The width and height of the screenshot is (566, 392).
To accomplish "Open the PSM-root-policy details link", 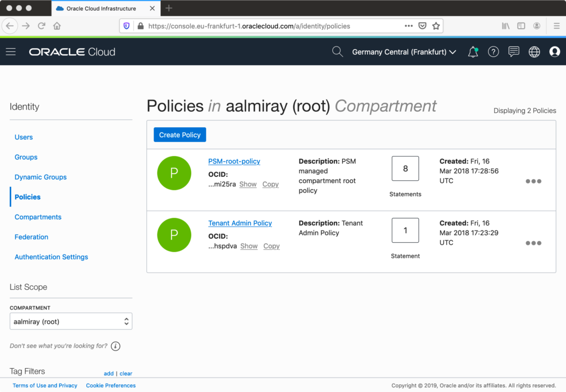I will click(234, 161).
